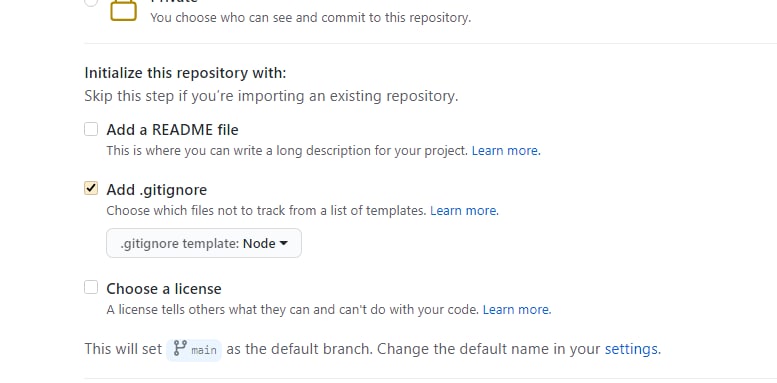Open the .gitignore template Node dropdown
Viewport: 777px width, 383px height.
[204, 243]
